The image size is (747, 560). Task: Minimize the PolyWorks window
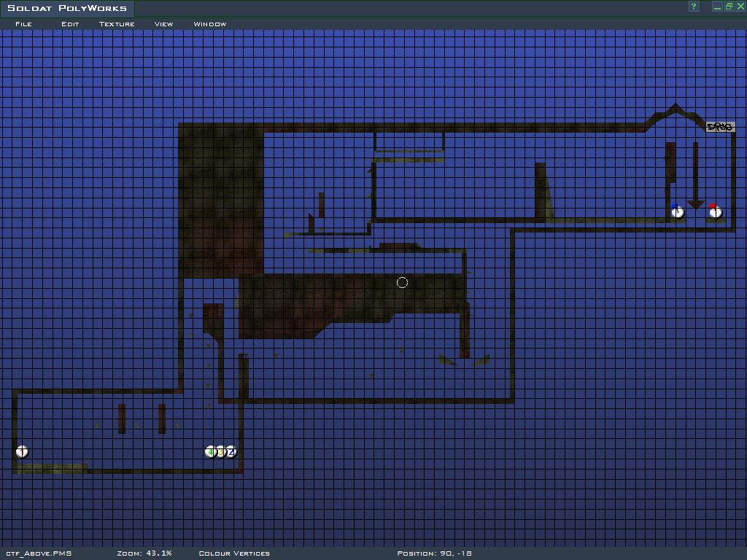717,7
